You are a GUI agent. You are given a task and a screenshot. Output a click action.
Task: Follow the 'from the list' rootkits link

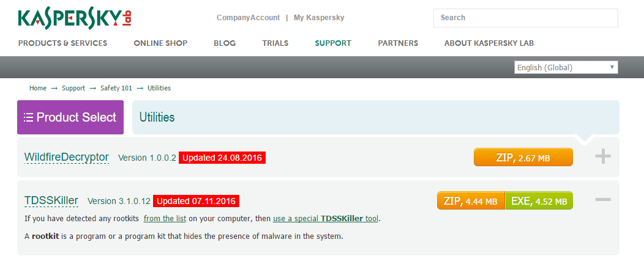[164, 218]
